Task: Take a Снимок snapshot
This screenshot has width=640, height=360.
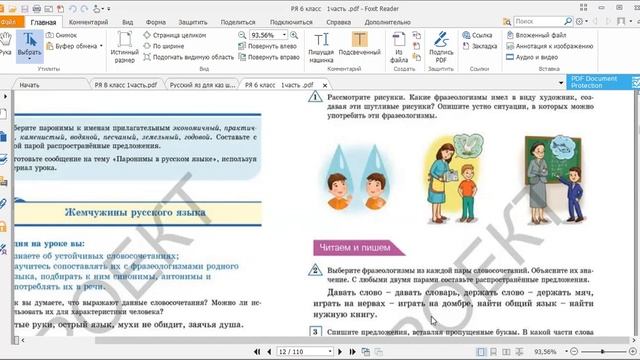Action: [x=62, y=36]
